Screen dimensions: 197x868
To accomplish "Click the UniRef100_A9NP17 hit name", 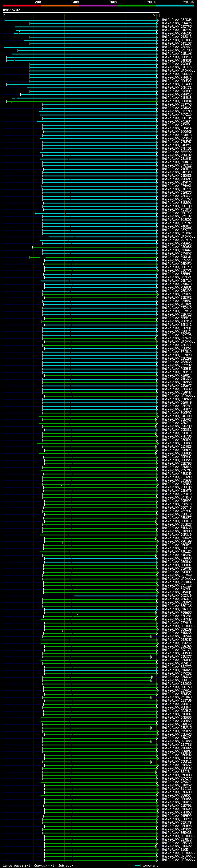I will click(x=177, y=94).
